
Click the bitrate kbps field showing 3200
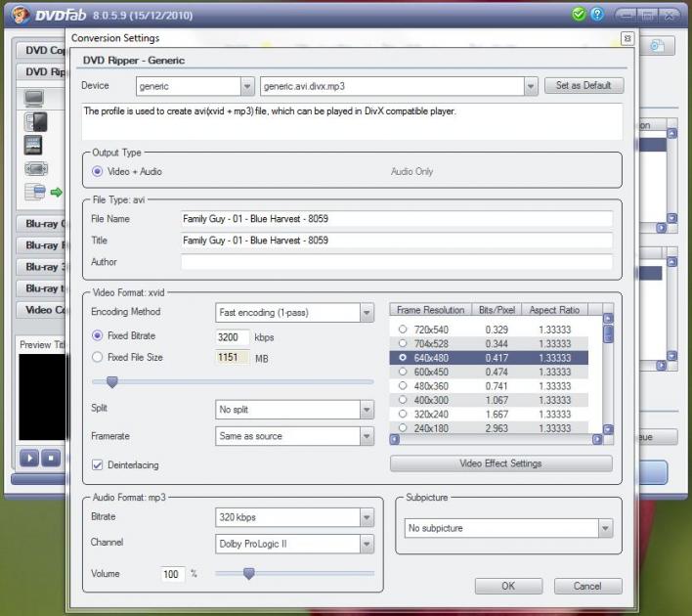click(233, 337)
